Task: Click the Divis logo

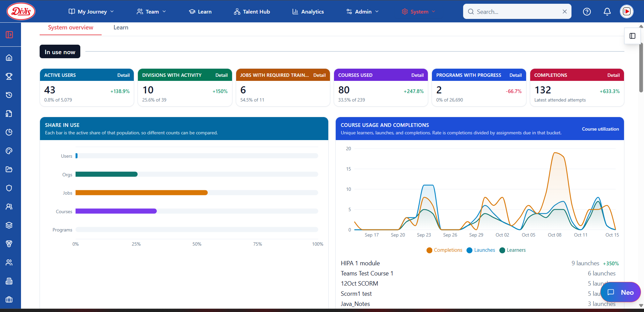Action: [21, 11]
